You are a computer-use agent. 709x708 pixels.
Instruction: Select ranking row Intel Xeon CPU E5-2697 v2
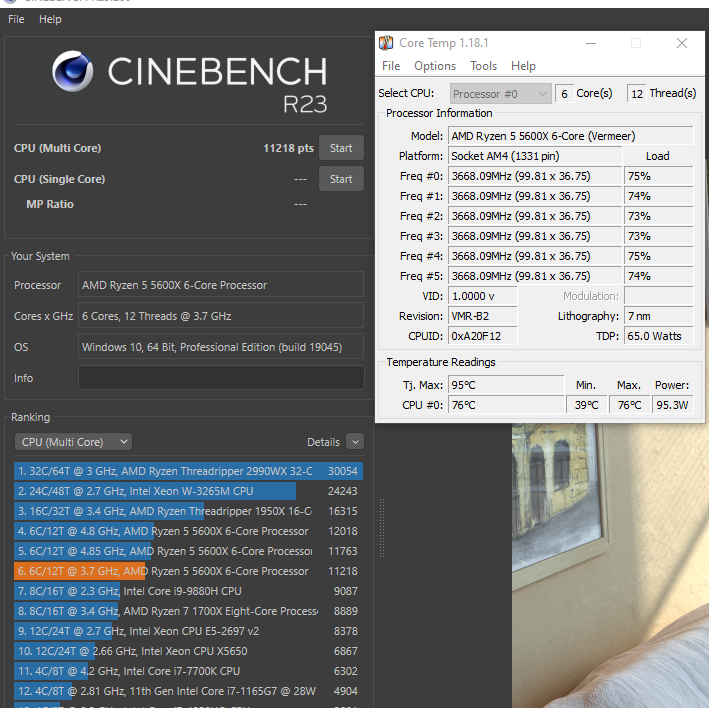click(x=188, y=631)
